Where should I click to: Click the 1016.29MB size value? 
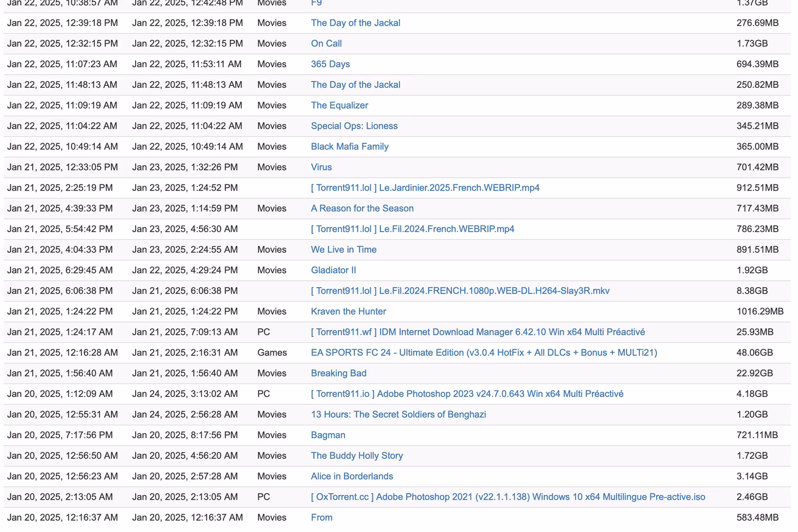click(760, 311)
